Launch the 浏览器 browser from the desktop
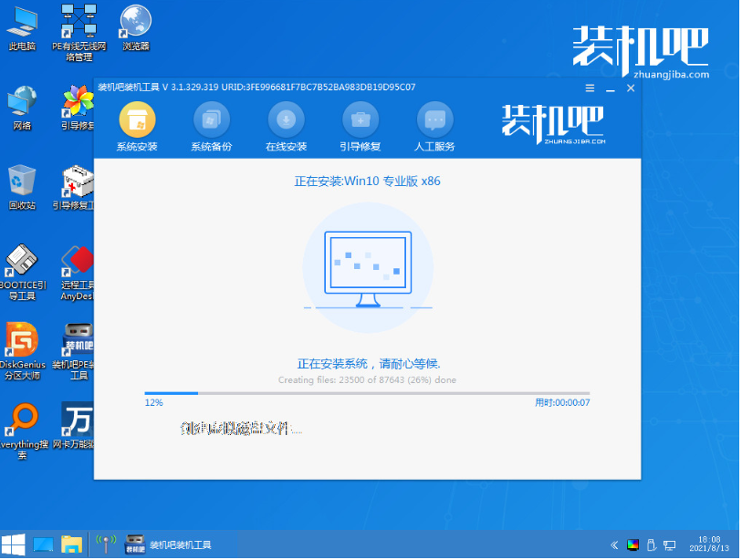 coord(134,23)
